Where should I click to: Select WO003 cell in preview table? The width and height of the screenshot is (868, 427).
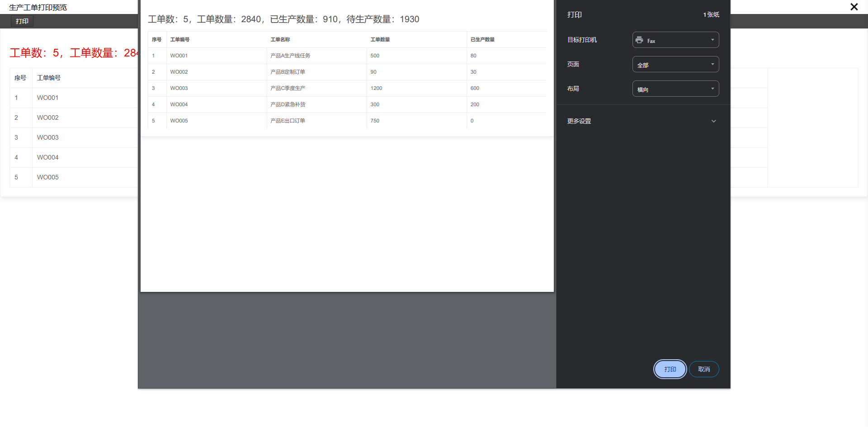(x=179, y=88)
